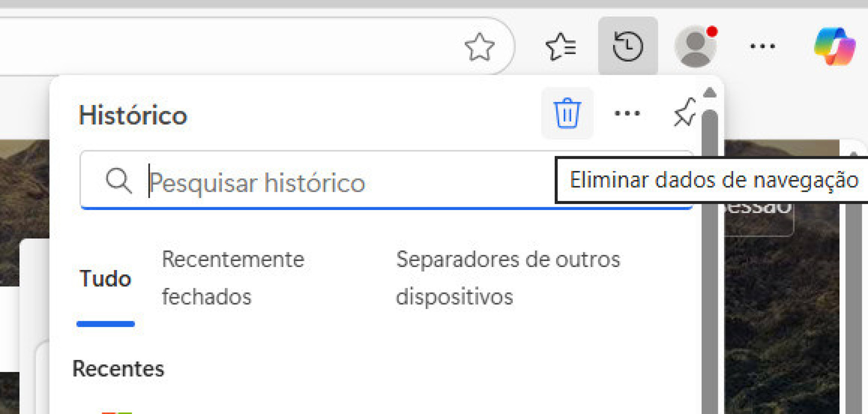This screenshot has width=868, height=414.
Task: Click the Histórico heading
Action: click(132, 115)
